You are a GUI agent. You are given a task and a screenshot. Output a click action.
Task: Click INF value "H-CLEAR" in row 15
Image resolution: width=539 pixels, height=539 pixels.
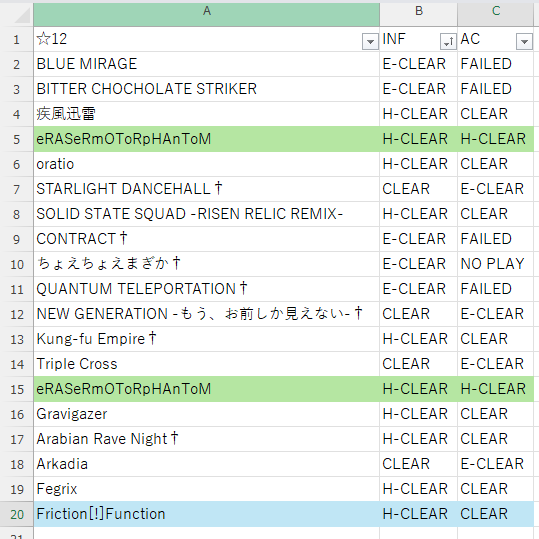click(x=415, y=389)
